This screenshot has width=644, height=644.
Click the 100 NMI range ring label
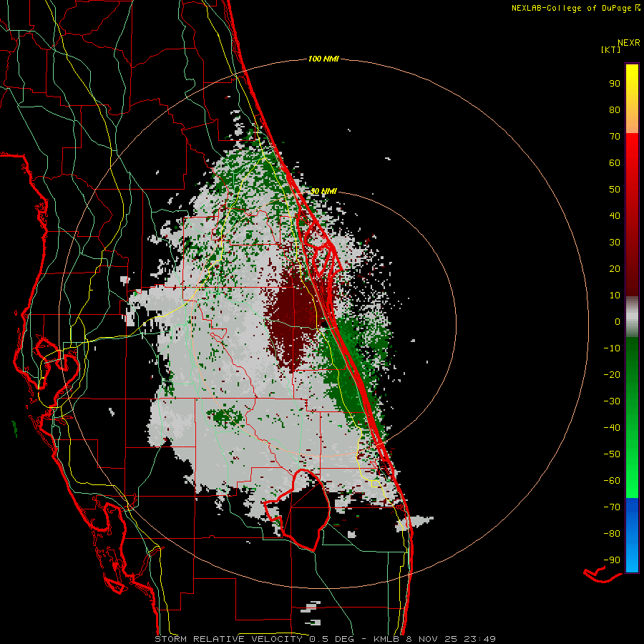pos(323,59)
